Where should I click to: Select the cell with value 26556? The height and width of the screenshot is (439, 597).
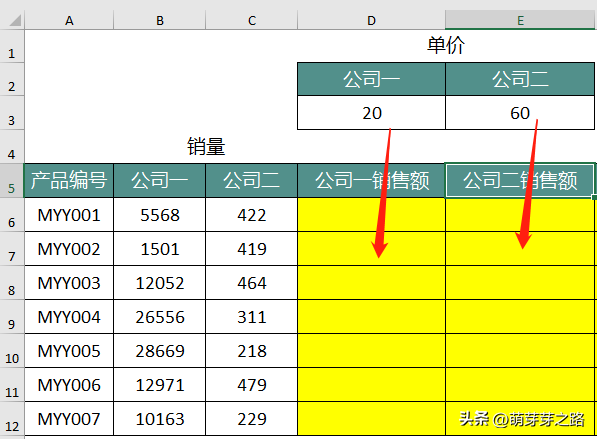160,317
